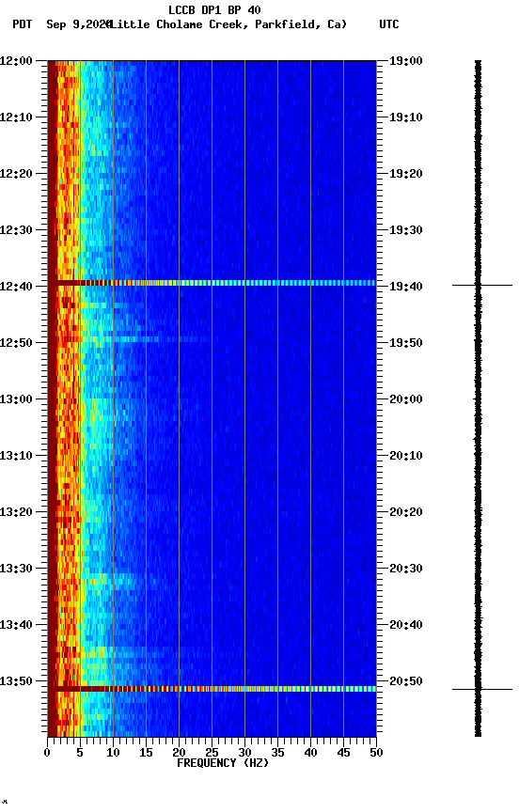
Task: Click the '20:40' UTC time label
Action: point(406,626)
